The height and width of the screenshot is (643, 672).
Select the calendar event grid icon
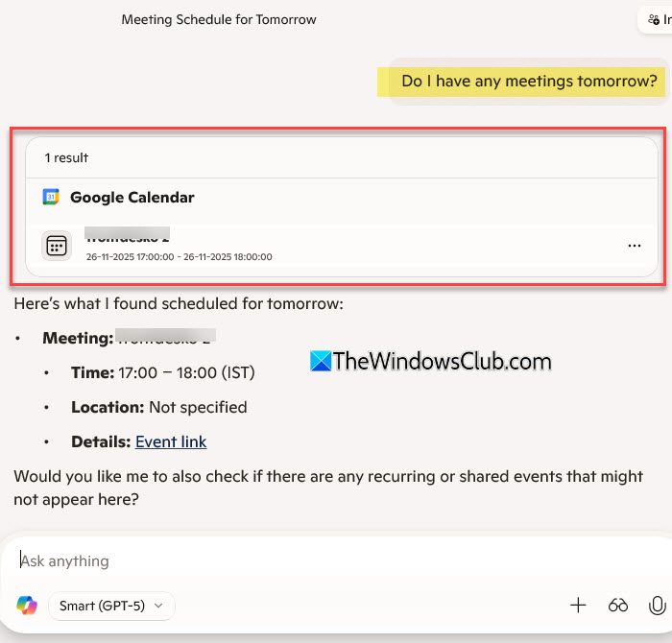[x=57, y=246]
